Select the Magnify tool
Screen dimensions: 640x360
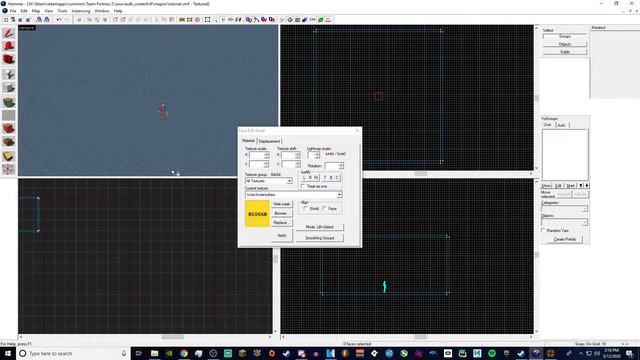pyautogui.click(x=9, y=46)
